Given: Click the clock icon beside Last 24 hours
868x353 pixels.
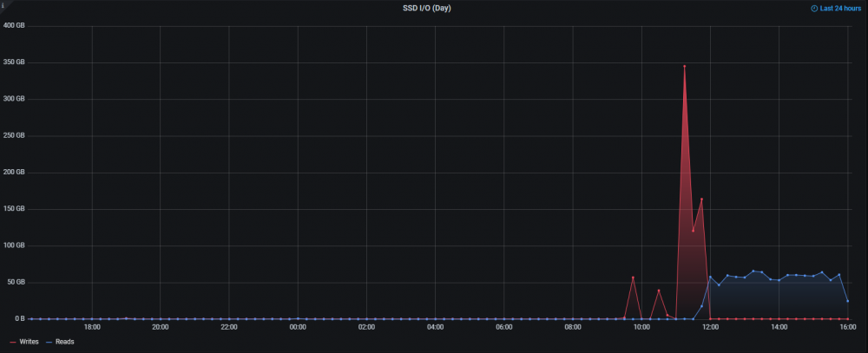Looking at the screenshot, I should [814, 9].
